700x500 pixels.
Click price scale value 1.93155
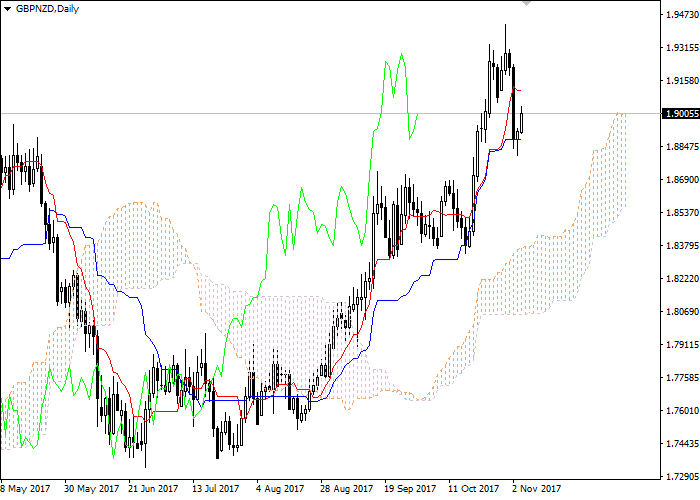[x=682, y=48]
